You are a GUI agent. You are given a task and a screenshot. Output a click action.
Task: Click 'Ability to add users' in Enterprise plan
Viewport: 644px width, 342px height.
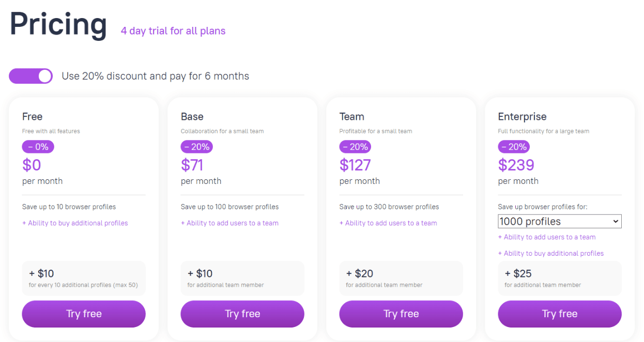click(547, 237)
